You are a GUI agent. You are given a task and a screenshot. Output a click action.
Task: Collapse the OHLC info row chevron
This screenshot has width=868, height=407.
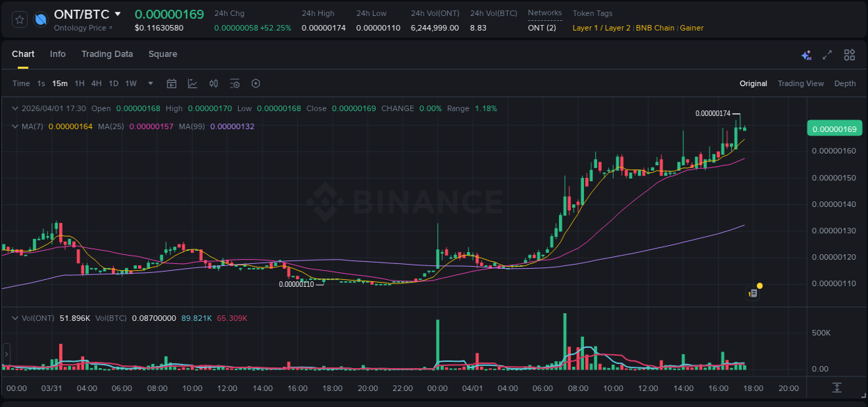pos(15,108)
